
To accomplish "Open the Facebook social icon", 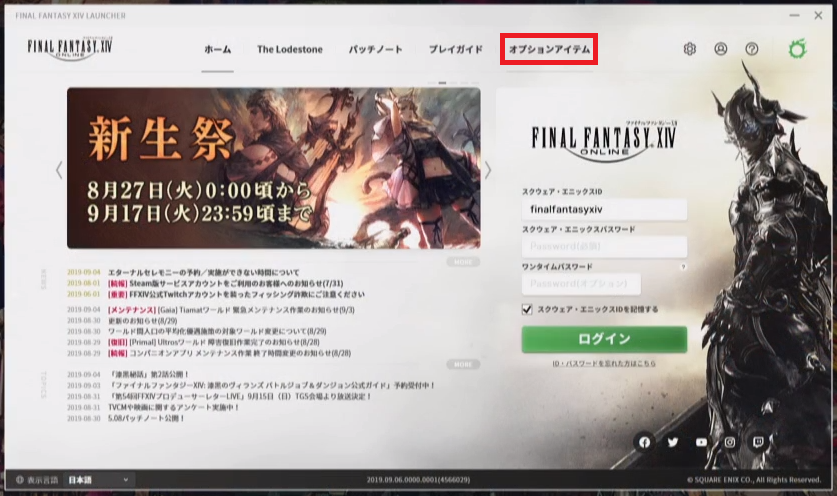I will [644, 442].
